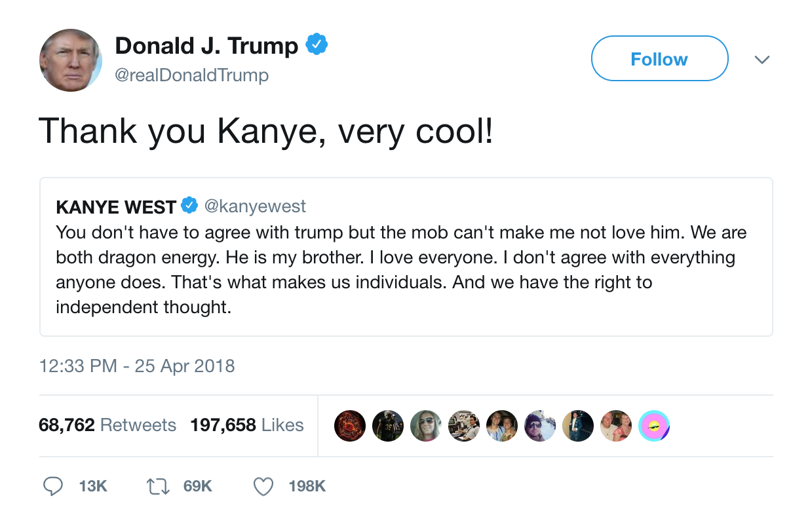
Task: Click verified badge next to Donald J. Trump
Action: pyautogui.click(x=317, y=45)
